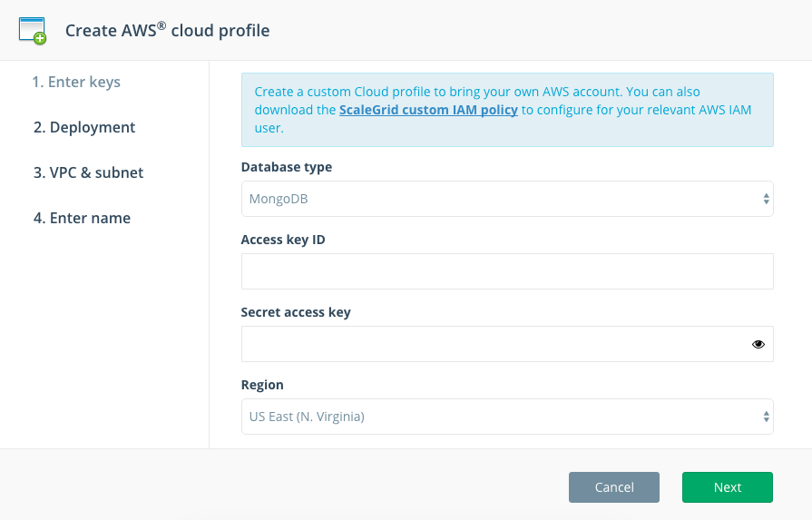
Task: Click the Database type label
Action: pos(287,167)
